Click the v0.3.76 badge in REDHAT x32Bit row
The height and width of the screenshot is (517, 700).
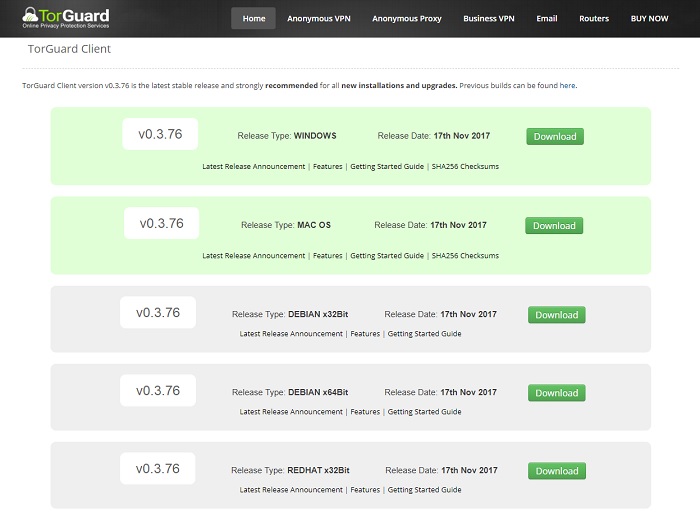pyautogui.click(x=158, y=469)
